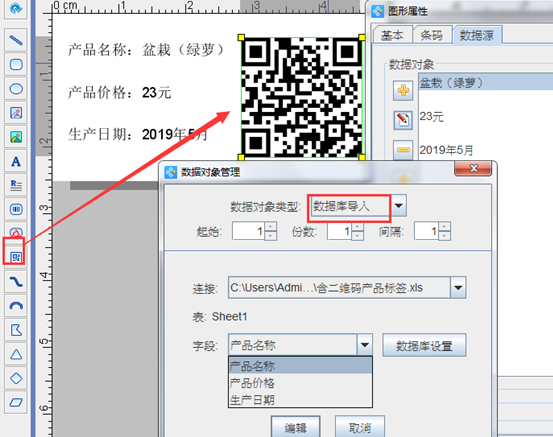Select the triangle shape tool
Viewport: 553px width, 437px height.
16,354
